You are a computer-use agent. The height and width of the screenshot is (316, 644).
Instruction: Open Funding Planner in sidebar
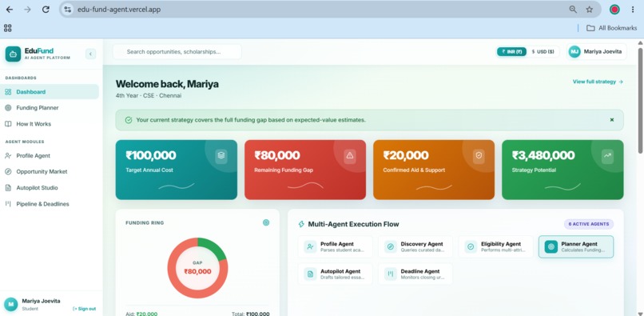(x=50, y=108)
